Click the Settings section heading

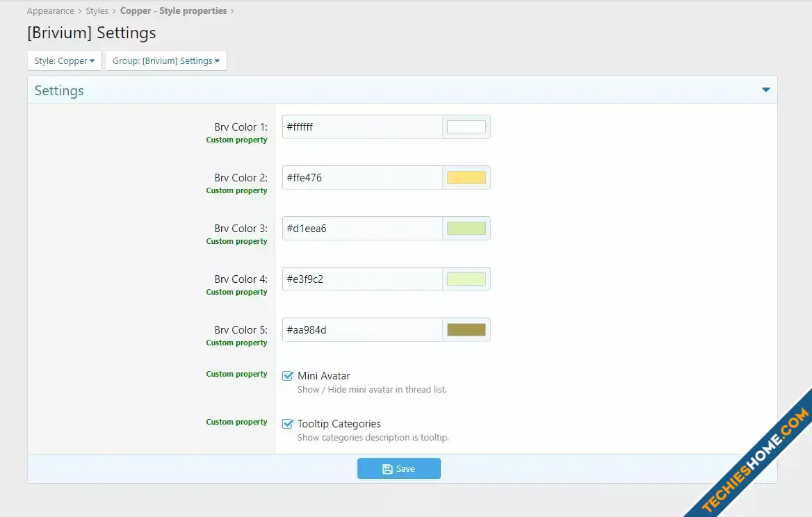pos(59,90)
